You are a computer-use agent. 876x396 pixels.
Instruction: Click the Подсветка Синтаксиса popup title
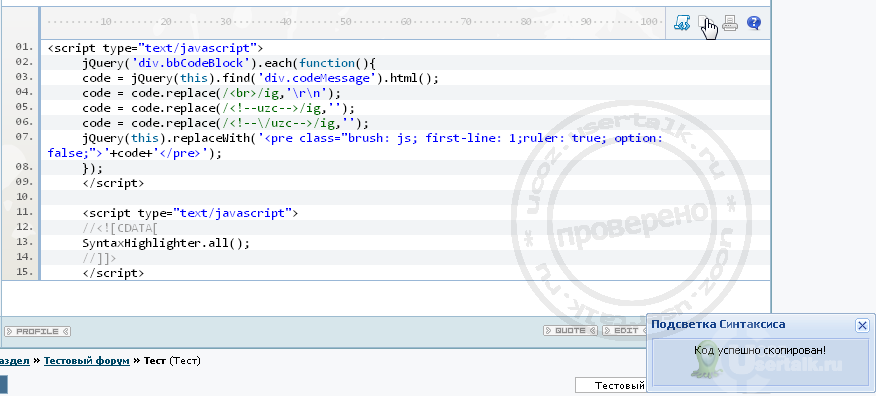[718, 325]
